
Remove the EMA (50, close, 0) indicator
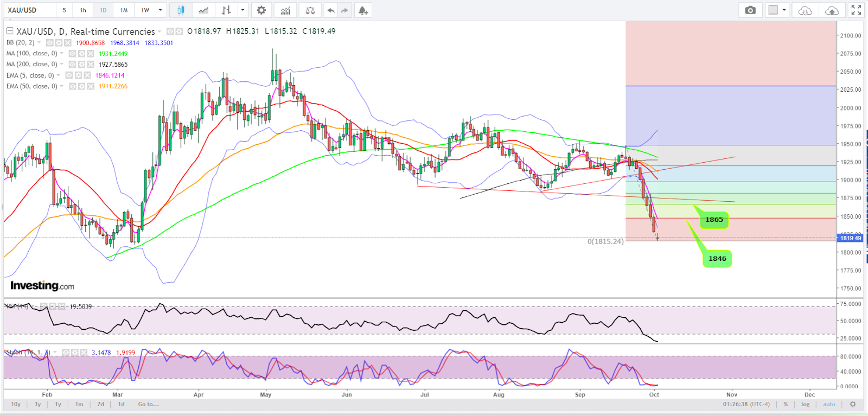pyautogui.click(x=91, y=86)
